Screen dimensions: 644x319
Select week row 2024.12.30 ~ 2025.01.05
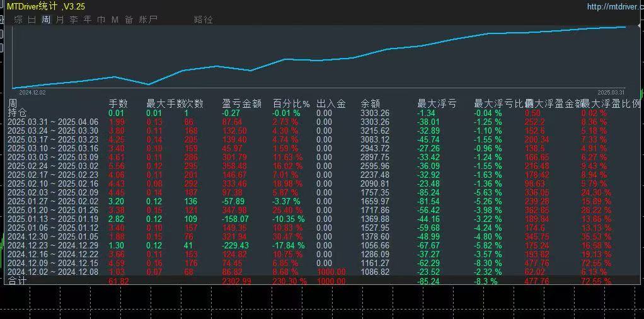coord(54,237)
